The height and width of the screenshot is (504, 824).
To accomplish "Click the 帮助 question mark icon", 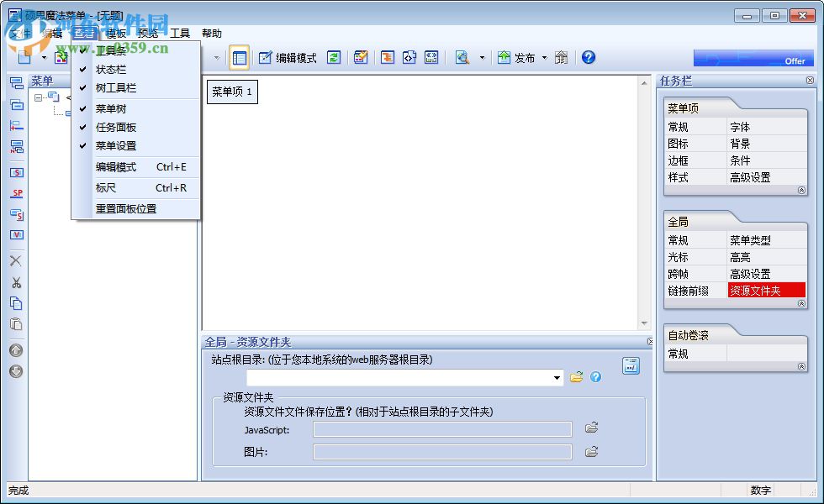I will pyautogui.click(x=588, y=57).
